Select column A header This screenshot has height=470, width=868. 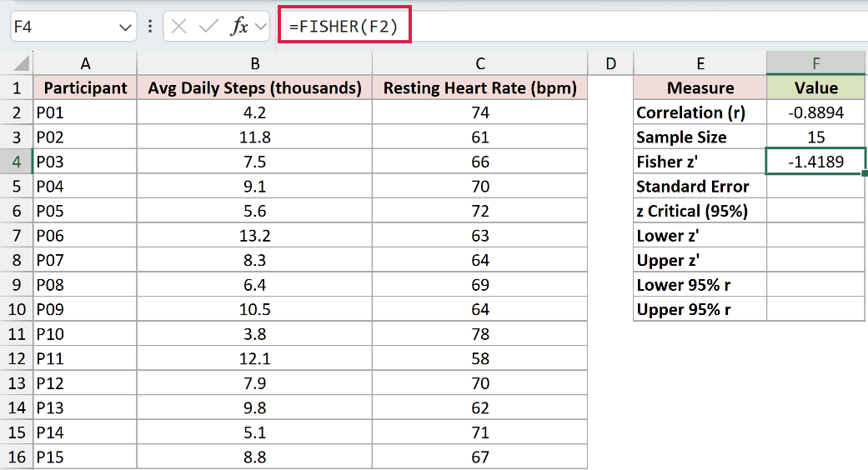point(85,63)
